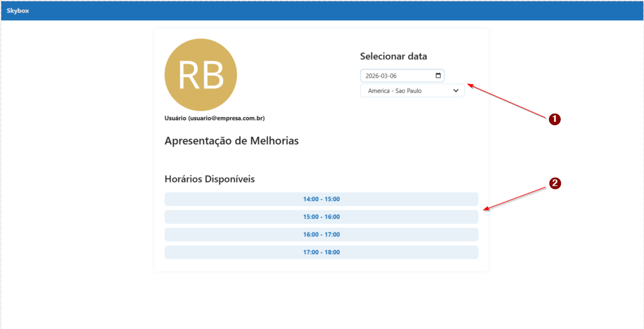Click the Apresentação de Melhorias title

coord(231,141)
